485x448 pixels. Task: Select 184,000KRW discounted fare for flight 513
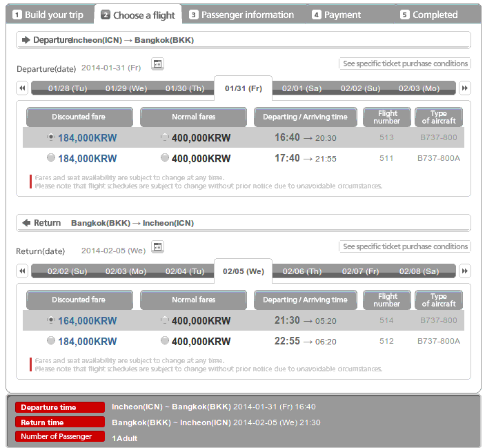[51, 137]
